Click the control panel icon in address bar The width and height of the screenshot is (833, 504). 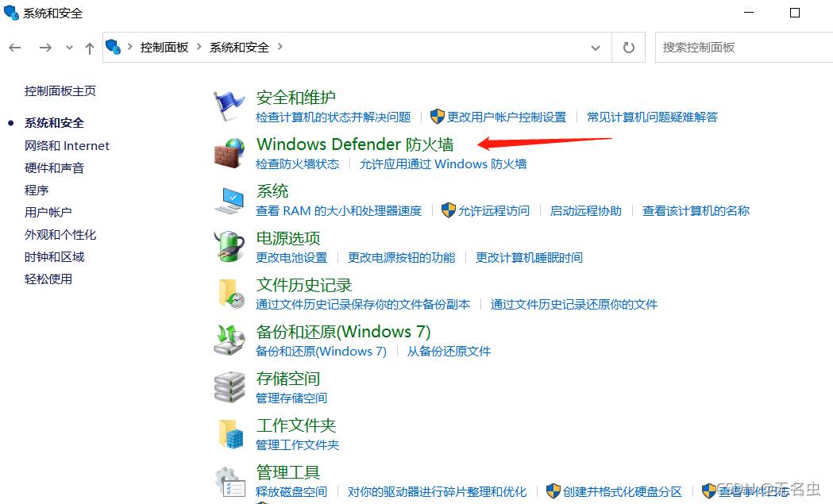(x=113, y=48)
